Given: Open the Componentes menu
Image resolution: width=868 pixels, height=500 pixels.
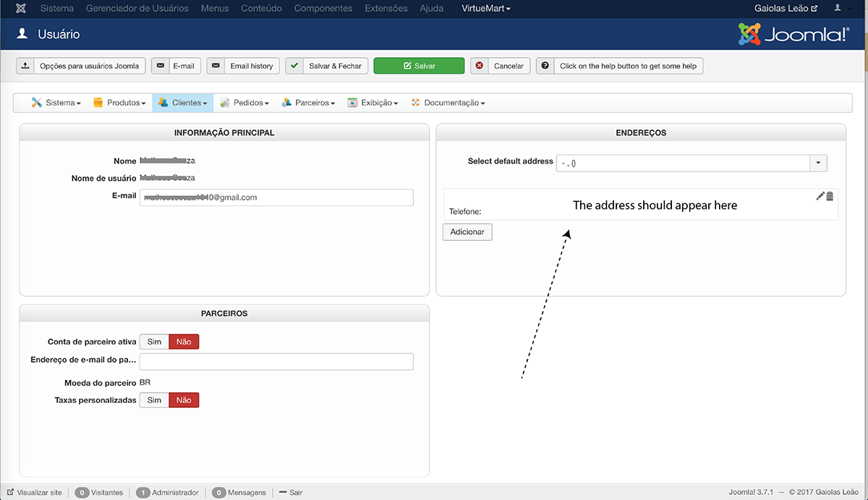Looking at the screenshot, I should 323,9.
